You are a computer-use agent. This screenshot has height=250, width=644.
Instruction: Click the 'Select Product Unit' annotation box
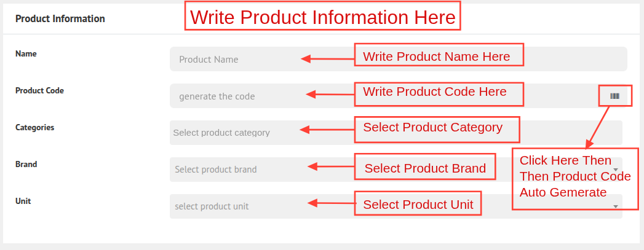[418, 204]
